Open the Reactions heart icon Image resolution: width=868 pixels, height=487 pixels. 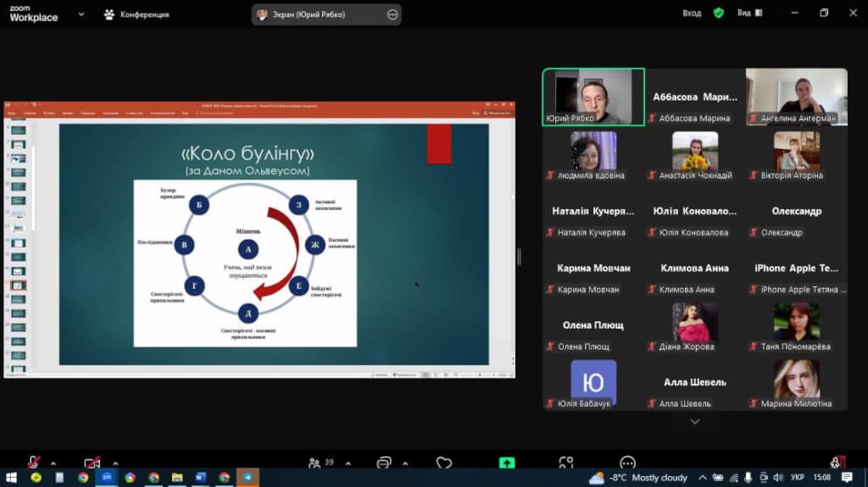point(444,462)
